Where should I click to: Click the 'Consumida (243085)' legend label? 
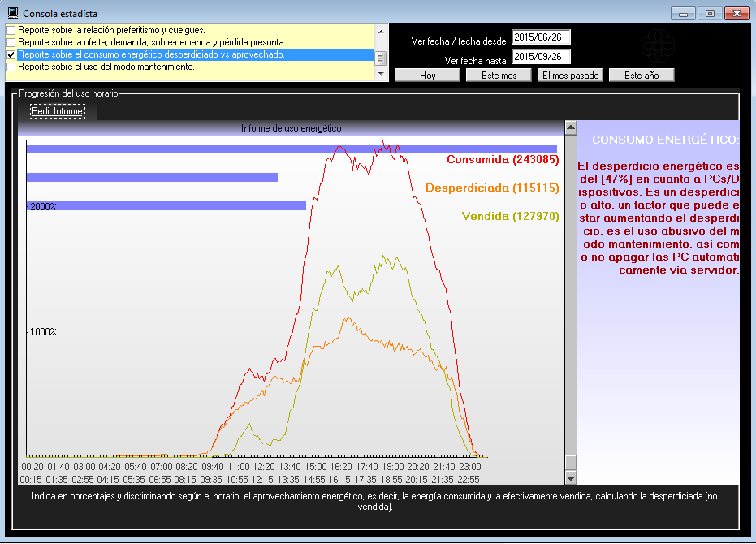pos(503,160)
